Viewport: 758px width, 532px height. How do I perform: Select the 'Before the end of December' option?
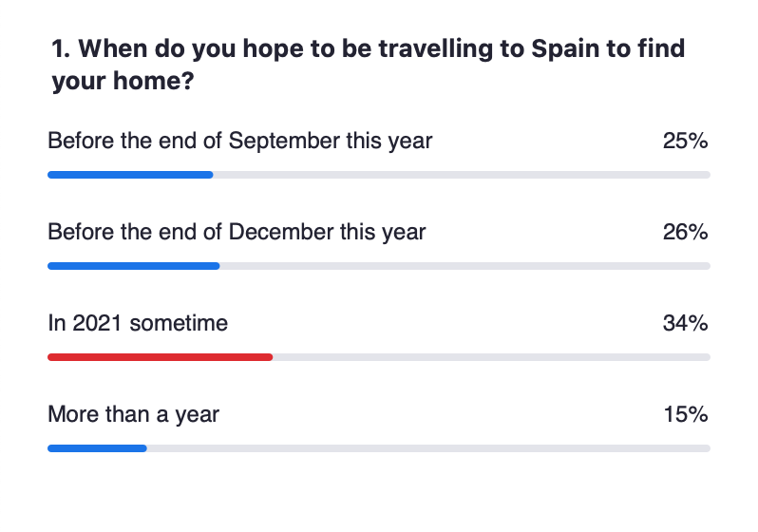tap(237, 232)
